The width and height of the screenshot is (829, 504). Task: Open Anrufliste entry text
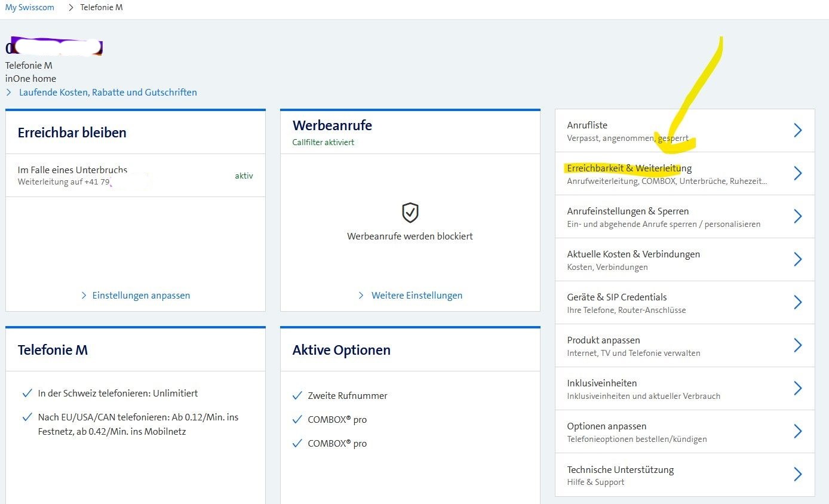pos(587,125)
